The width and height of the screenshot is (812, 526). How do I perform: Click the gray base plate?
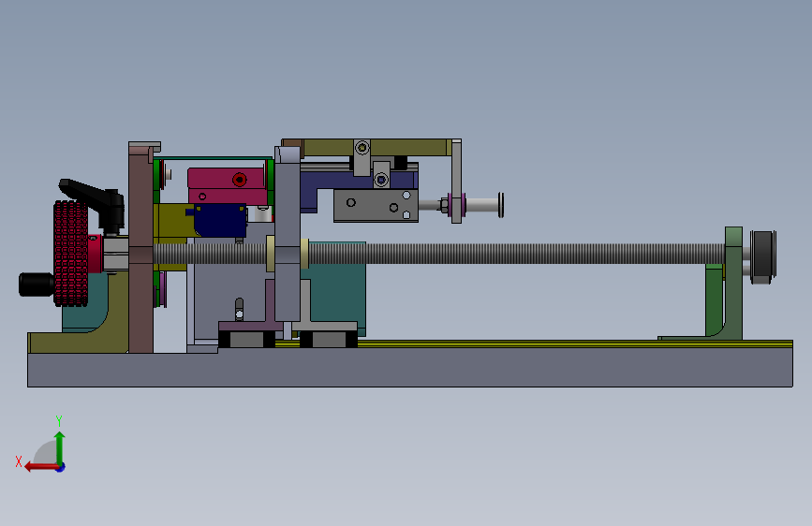pos(409,367)
